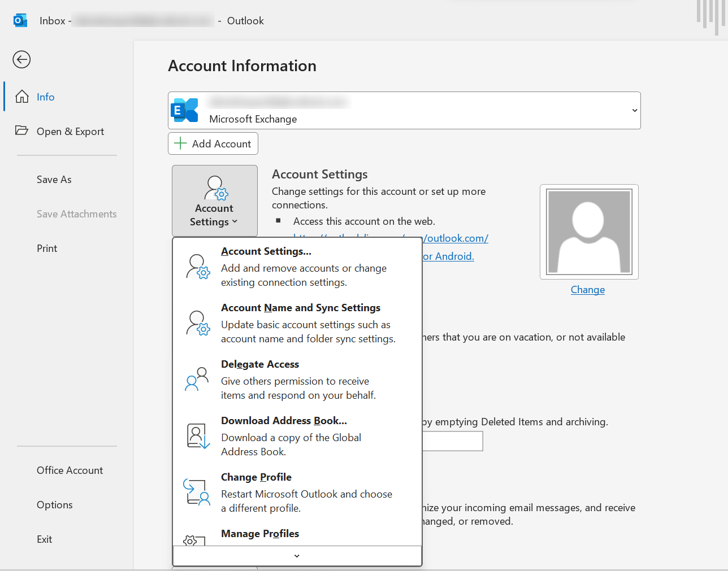Image resolution: width=728 pixels, height=571 pixels.
Task: Open the outlook.com web access link
Action: 456,238
